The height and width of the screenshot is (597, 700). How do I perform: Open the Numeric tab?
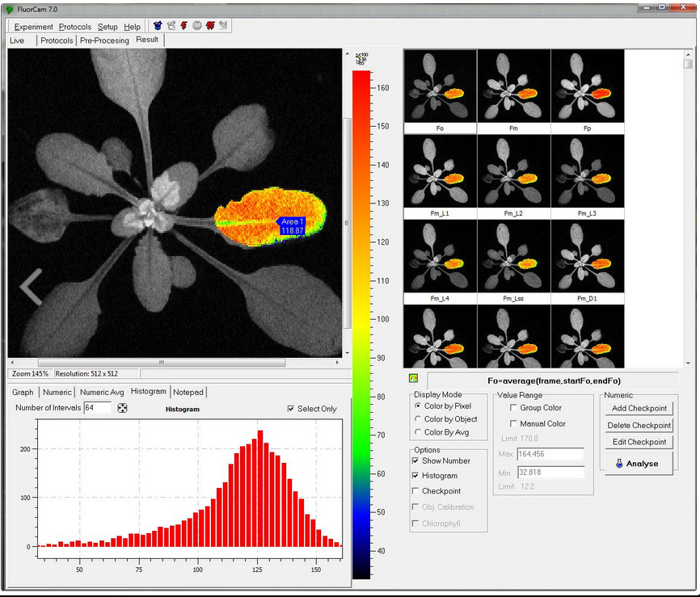coord(57,392)
